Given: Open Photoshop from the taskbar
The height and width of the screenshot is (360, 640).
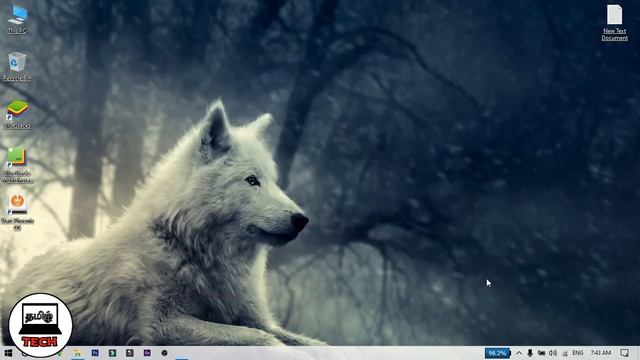Looking at the screenshot, I should (x=95, y=353).
